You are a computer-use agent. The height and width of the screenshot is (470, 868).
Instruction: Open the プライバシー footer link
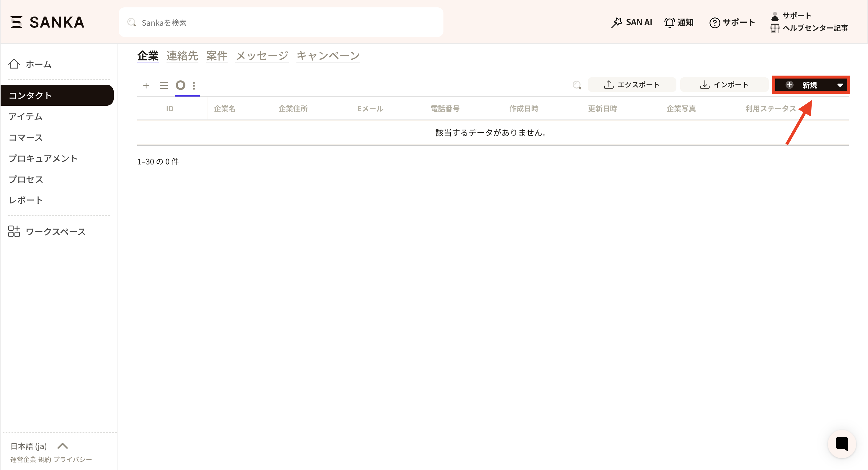[x=72, y=460]
